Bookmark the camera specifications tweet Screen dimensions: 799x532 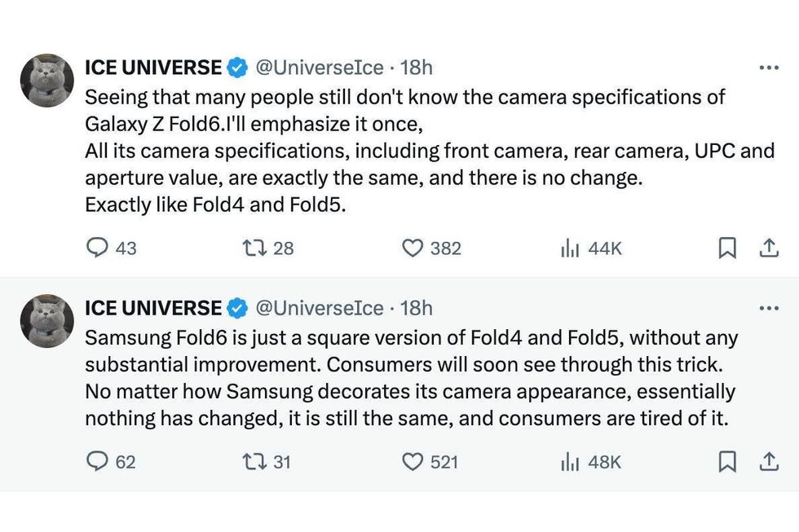tap(726, 248)
